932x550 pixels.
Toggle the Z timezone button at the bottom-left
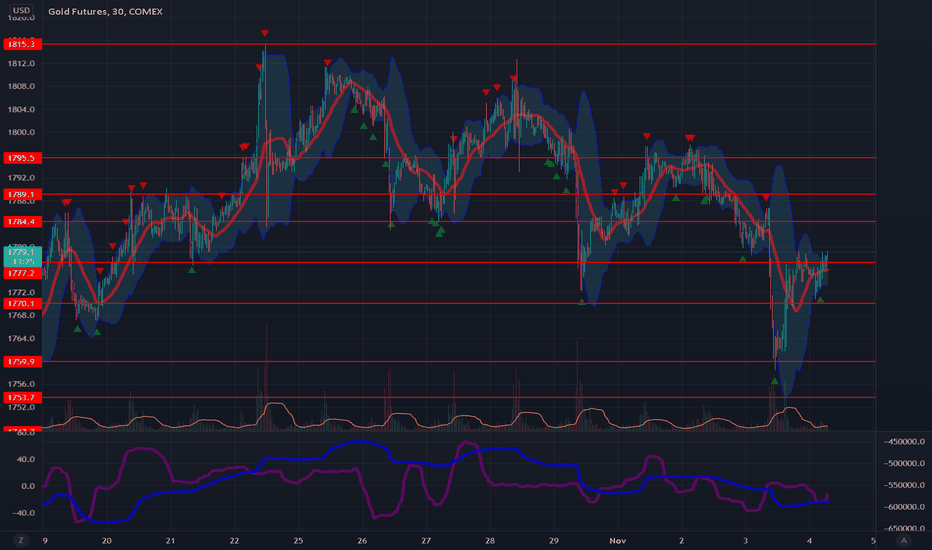(21, 540)
